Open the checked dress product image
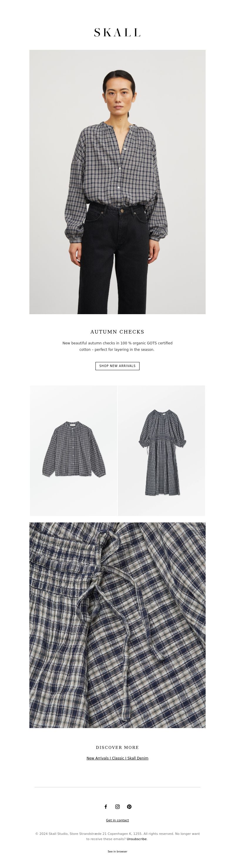 [161, 451]
